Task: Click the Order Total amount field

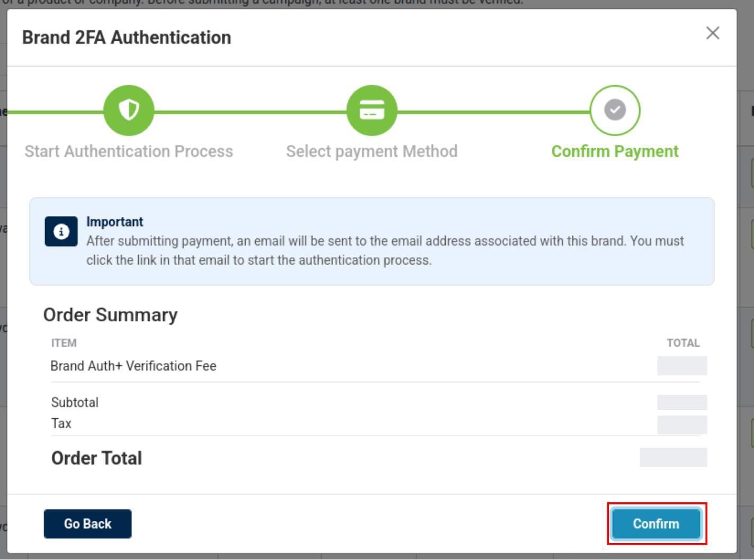Action: point(673,457)
